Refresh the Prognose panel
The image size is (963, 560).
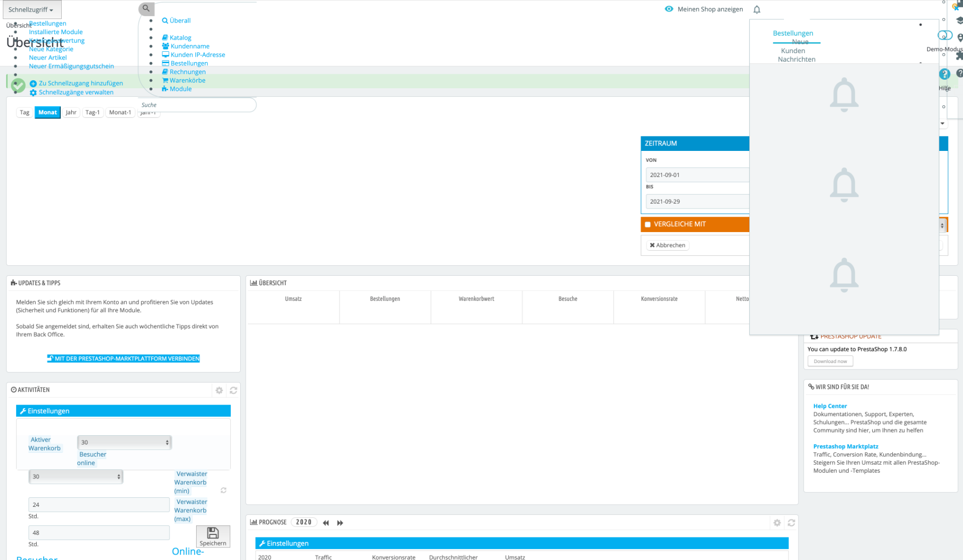[x=791, y=523]
